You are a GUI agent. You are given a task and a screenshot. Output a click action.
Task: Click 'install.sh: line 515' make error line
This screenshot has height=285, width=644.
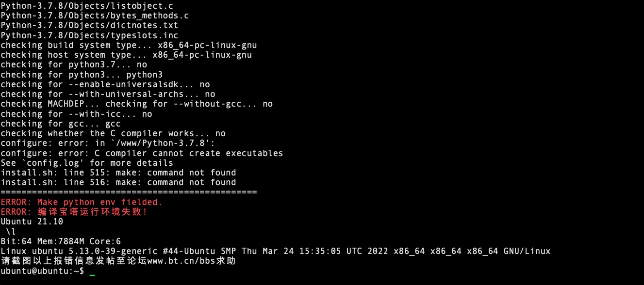[x=118, y=173]
